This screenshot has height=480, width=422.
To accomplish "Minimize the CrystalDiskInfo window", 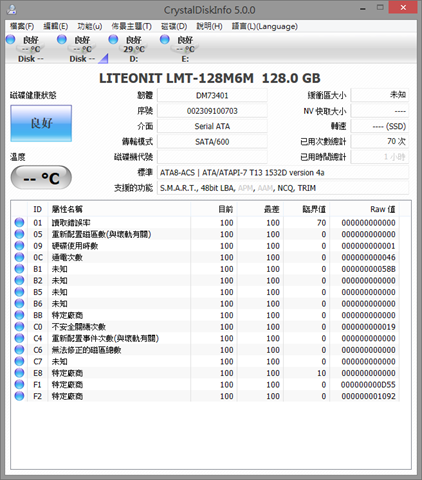I will tap(363, 8).
